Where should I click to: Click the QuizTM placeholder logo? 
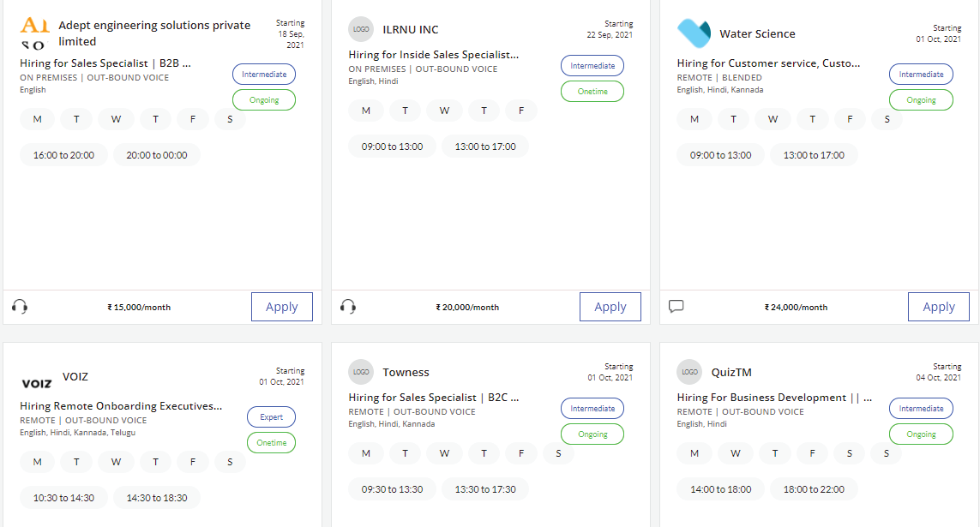click(x=689, y=372)
